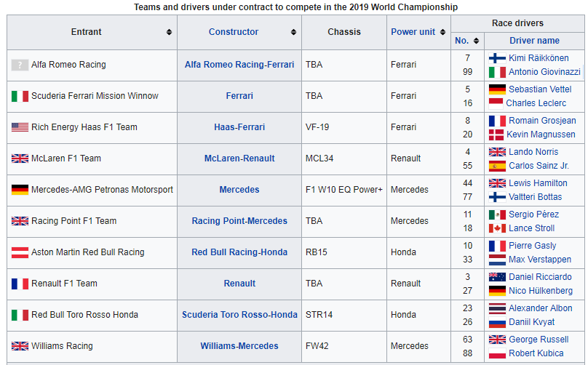588x365 pixels.
Task: Click Canadian flag beside Lance Stroll
Action: click(x=497, y=228)
